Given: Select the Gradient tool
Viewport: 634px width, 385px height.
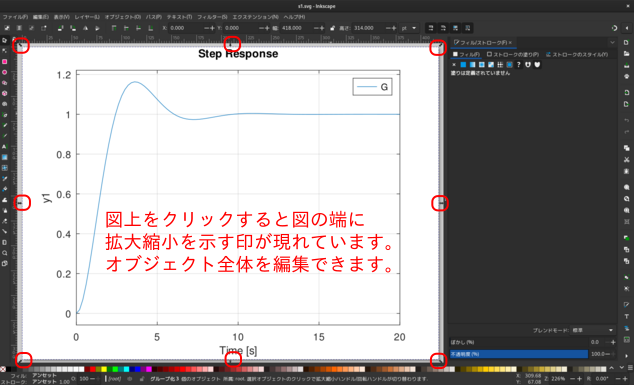Looking at the screenshot, I should pyautogui.click(x=4, y=157).
